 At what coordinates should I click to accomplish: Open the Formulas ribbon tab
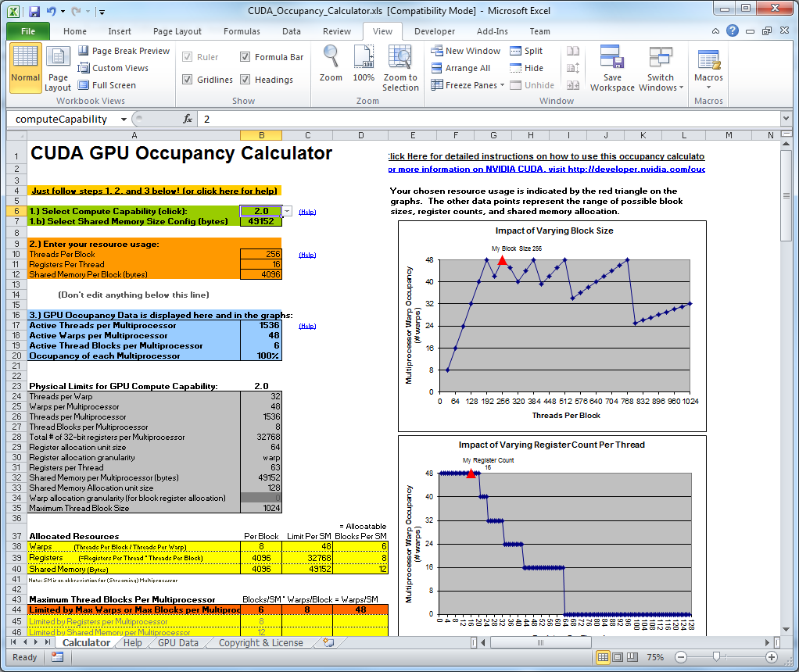(x=242, y=31)
